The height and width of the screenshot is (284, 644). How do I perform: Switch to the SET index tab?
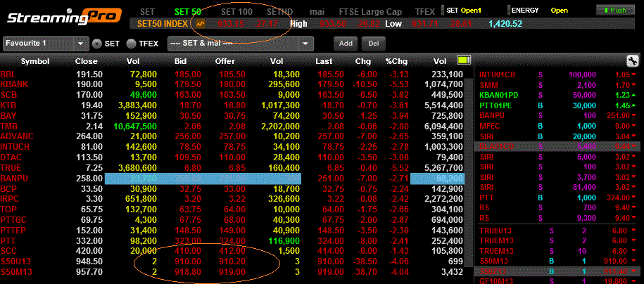(147, 12)
